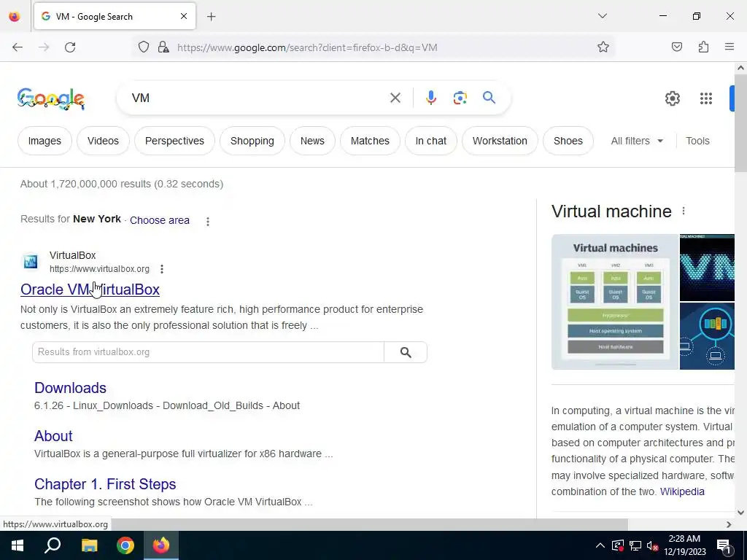Close the VM - Google Search tab
Viewport: 747px width, 560px height.
coord(184,16)
